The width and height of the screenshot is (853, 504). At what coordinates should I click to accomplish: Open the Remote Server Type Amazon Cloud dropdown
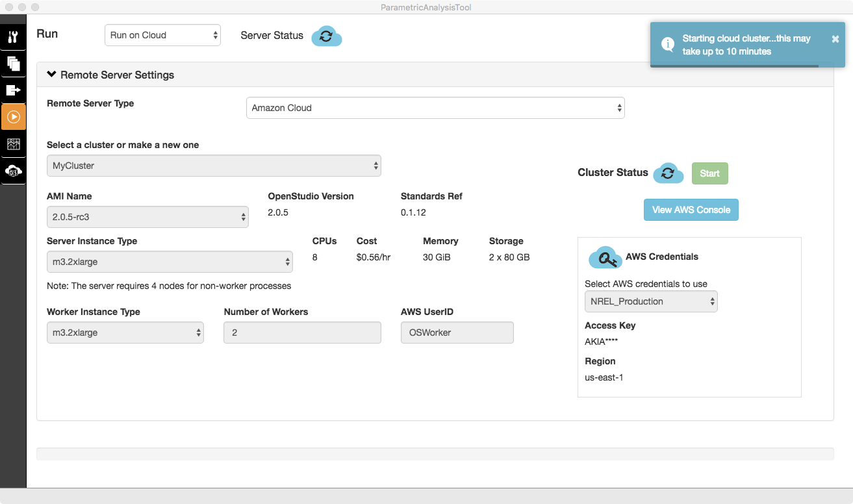click(435, 108)
